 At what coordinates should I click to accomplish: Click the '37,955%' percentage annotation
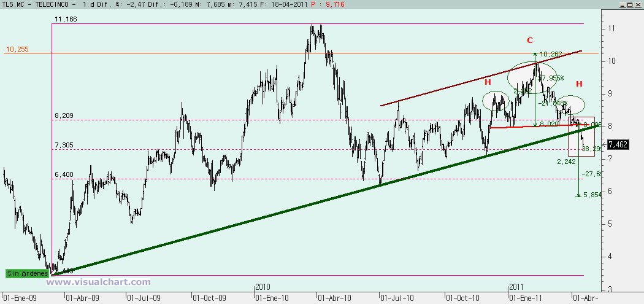click(x=551, y=78)
